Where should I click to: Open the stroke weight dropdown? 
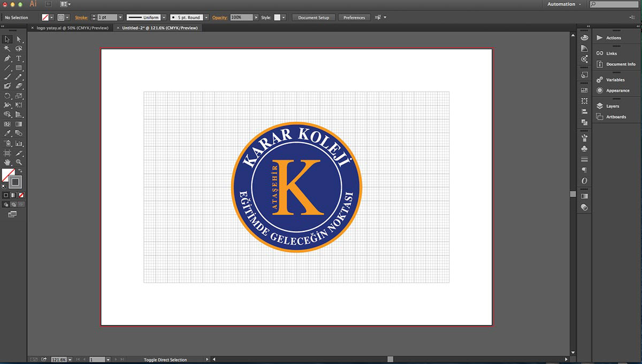click(x=120, y=18)
